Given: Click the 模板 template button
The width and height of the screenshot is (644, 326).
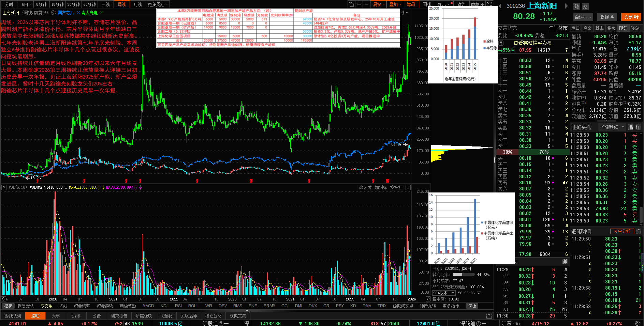Looking at the screenshot, I should [x=472, y=306].
